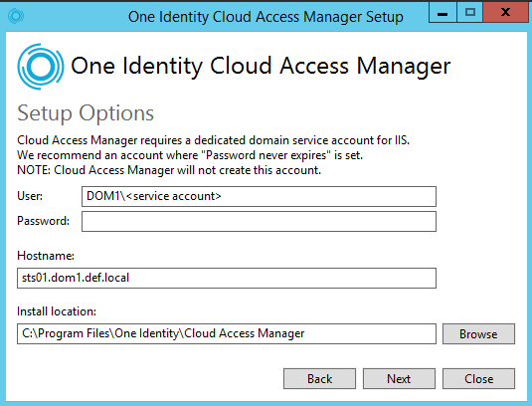
Task: Open Browse to choose install folder
Action: (478, 334)
